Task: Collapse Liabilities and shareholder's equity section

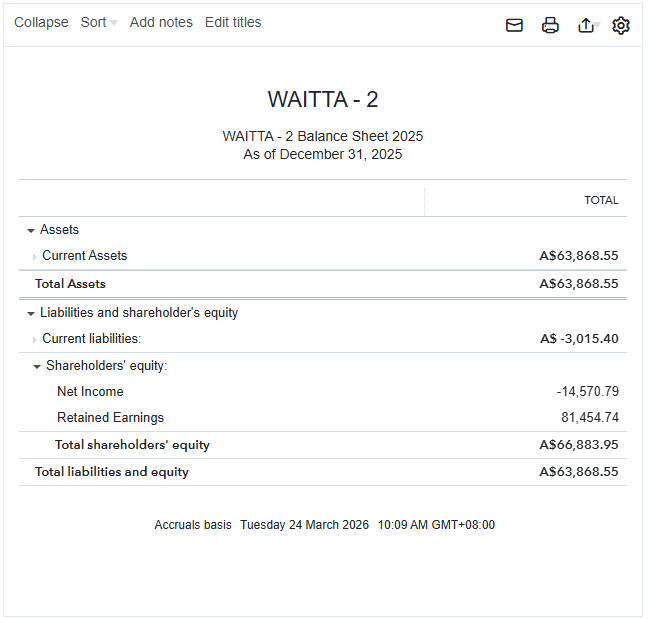Action: coord(31,313)
